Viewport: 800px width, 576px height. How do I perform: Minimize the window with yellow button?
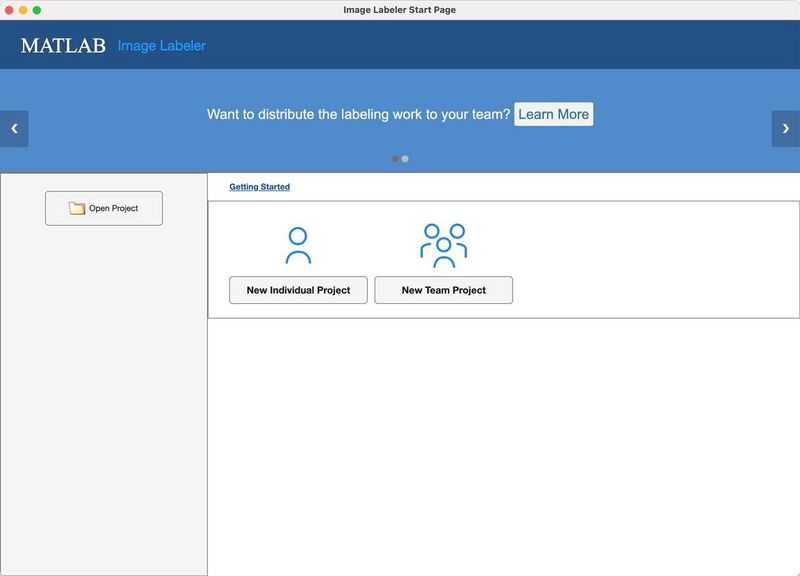23,10
